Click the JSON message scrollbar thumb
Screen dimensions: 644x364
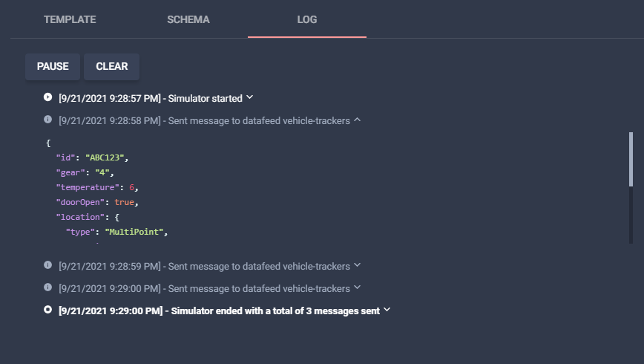pyautogui.click(x=631, y=159)
